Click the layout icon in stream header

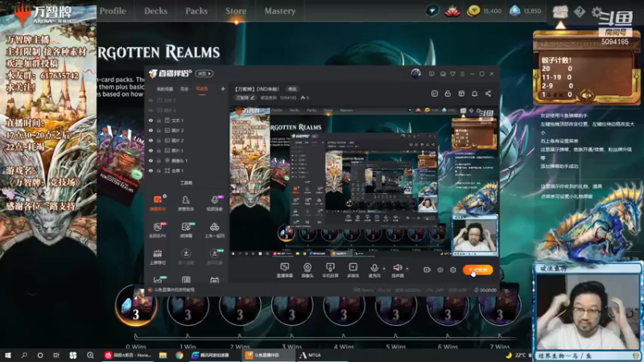[x=461, y=93]
